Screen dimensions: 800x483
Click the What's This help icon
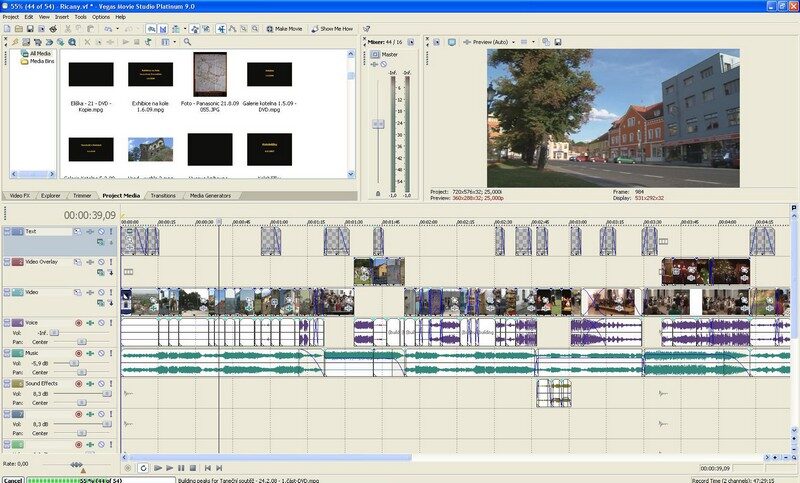pyautogui.click(x=366, y=29)
